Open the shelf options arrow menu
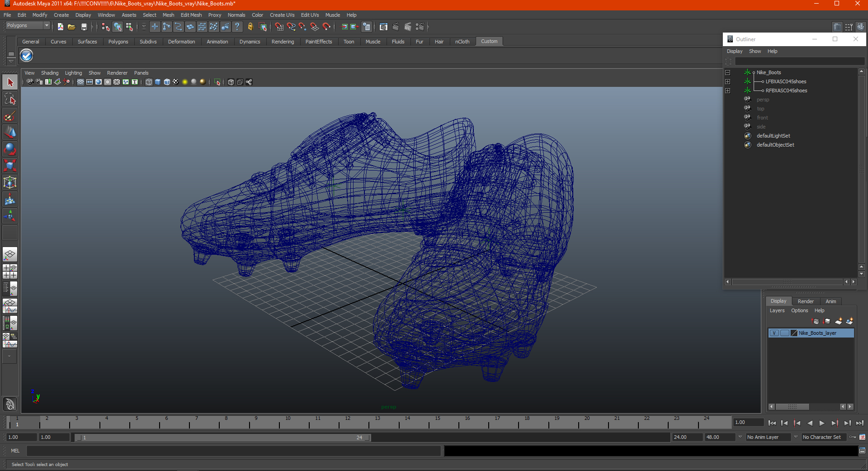Image resolution: width=868 pixels, height=471 pixels. (11, 61)
